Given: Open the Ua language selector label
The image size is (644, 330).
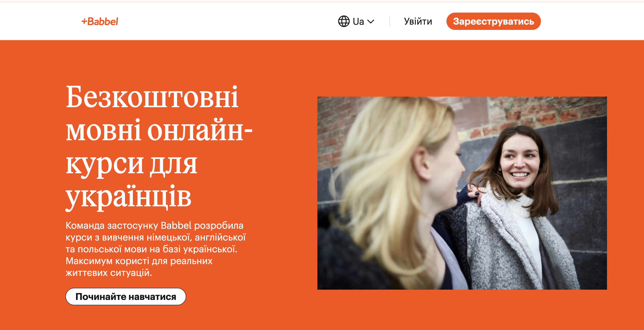Looking at the screenshot, I should [x=358, y=21].
